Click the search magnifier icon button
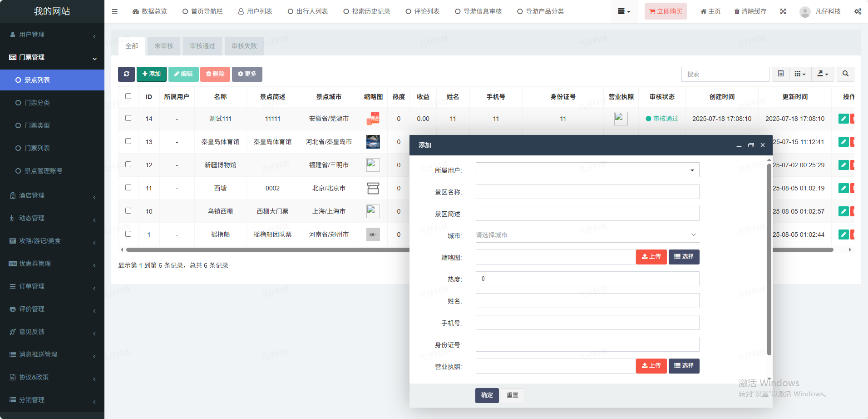This screenshot has height=419, width=868. [845, 74]
